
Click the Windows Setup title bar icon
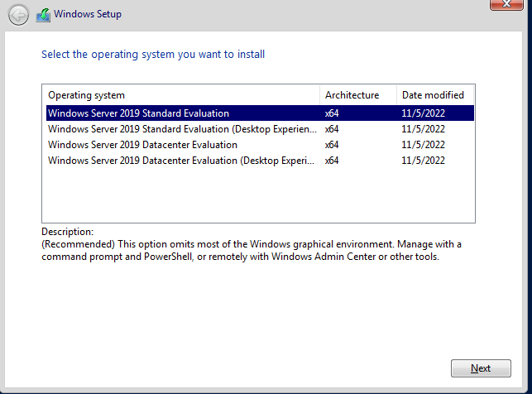click(43, 15)
